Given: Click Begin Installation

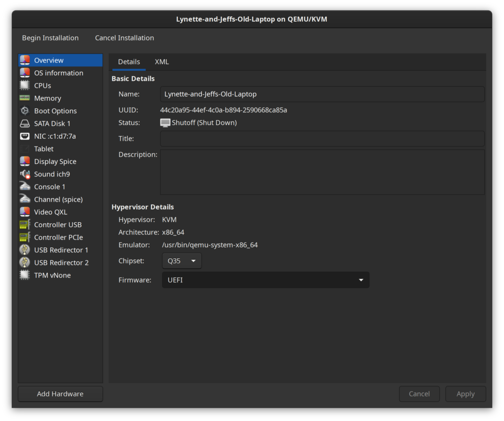Looking at the screenshot, I should [x=50, y=38].
